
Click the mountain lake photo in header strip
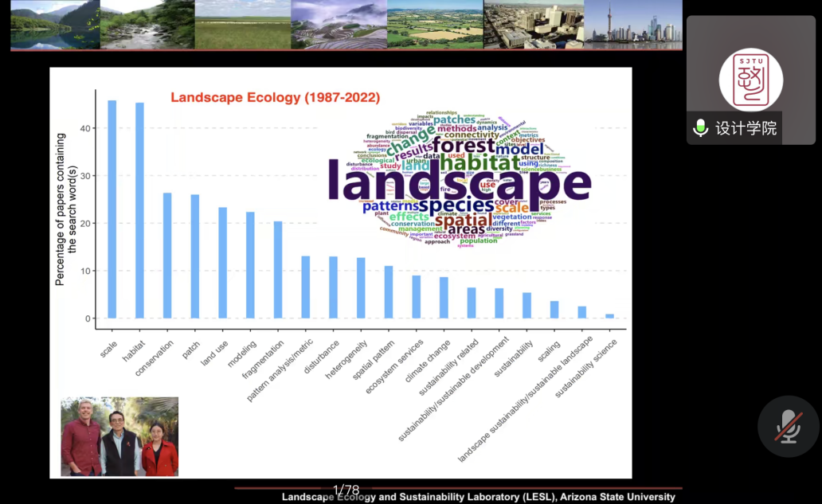55,25
